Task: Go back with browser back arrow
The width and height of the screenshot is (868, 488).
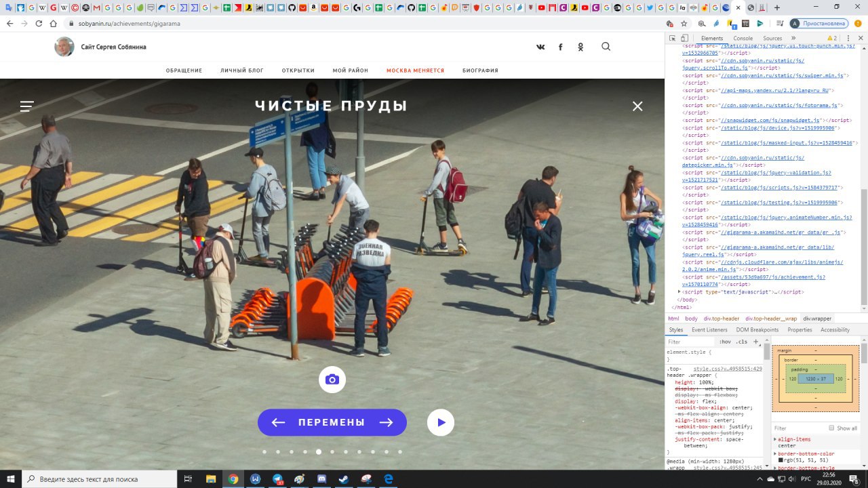Action: coord(9,23)
